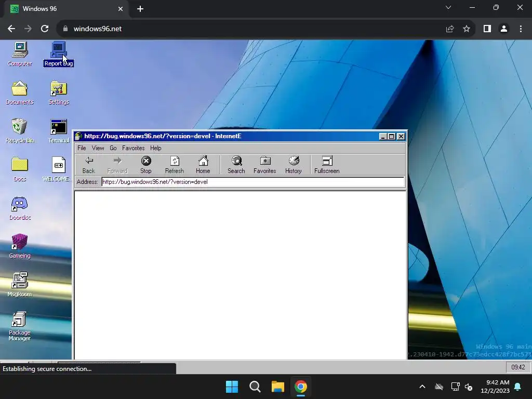This screenshot has height=399, width=532.
Task: Show History in InternetE toolbar
Action: (294, 165)
